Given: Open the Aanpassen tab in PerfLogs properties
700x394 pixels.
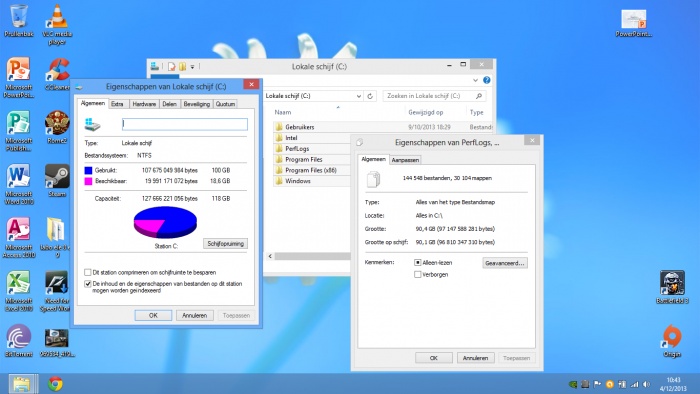Looking at the screenshot, I should [x=405, y=160].
